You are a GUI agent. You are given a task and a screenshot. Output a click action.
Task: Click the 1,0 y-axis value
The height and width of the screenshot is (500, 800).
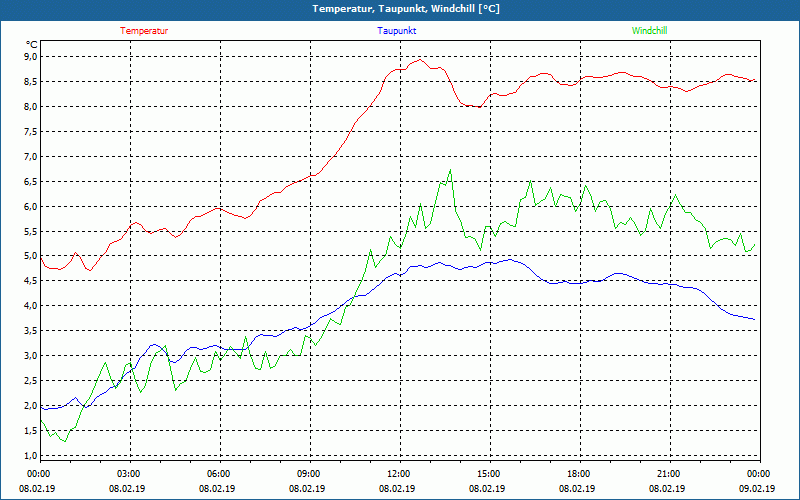pos(32,456)
